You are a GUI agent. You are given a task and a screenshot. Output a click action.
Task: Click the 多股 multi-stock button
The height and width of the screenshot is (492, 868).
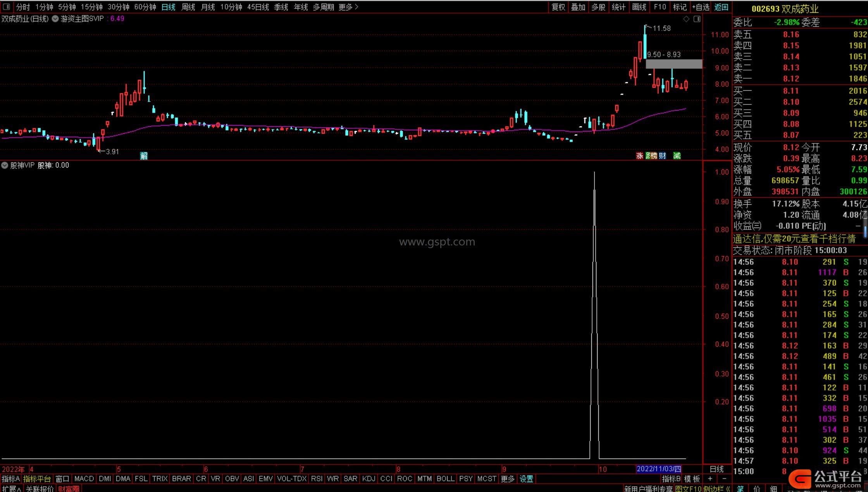598,7
